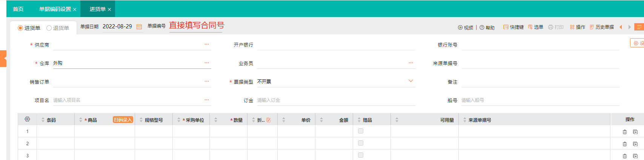Viewport: 644px width, 160px height.
Task: Sort by 商品 column arrows
Action: coord(81,120)
